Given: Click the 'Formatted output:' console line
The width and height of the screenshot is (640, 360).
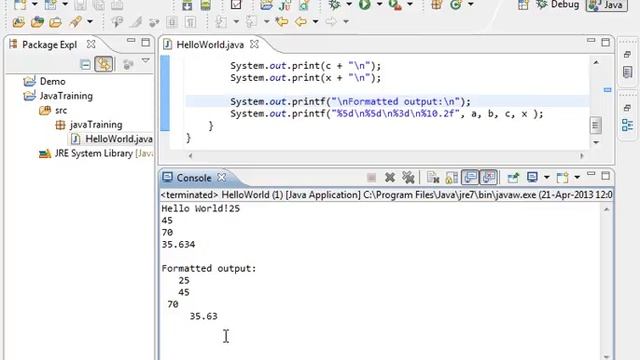Looking at the screenshot, I should (x=209, y=269).
